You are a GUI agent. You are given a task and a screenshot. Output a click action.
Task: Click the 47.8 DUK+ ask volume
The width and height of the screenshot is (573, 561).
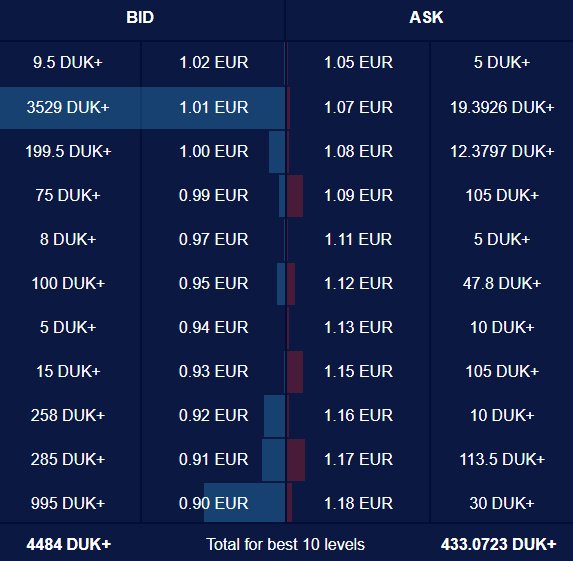(x=502, y=284)
